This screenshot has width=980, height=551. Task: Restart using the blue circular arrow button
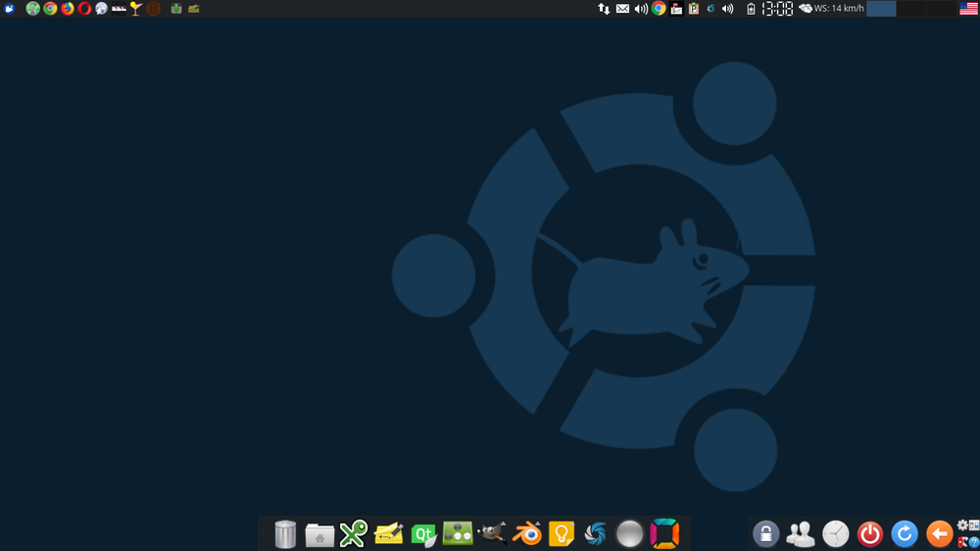(x=905, y=534)
